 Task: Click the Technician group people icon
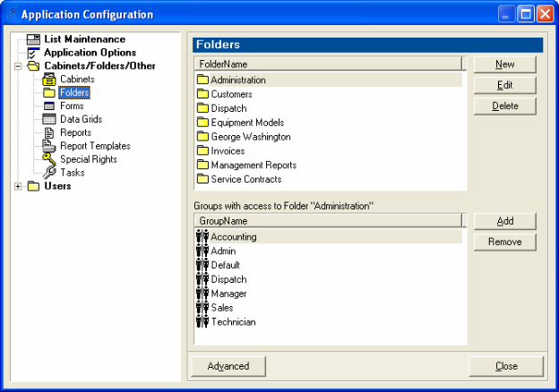(x=202, y=322)
